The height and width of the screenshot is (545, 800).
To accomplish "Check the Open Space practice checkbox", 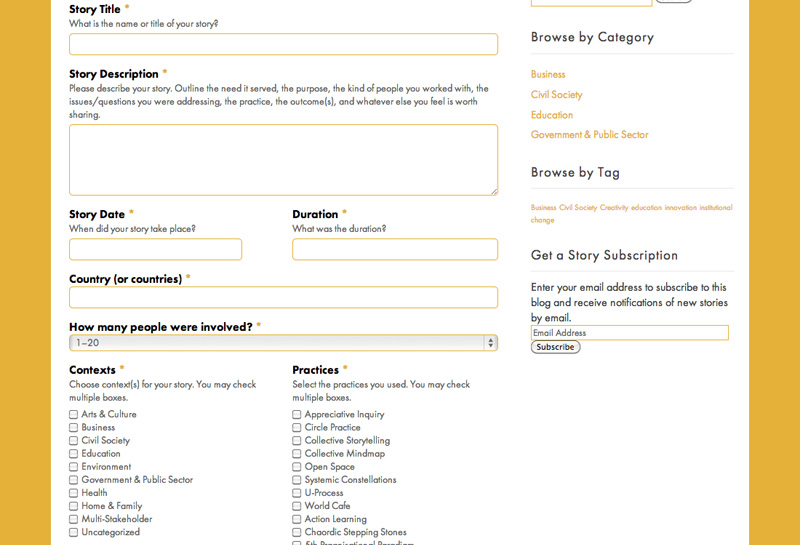I will click(296, 467).
